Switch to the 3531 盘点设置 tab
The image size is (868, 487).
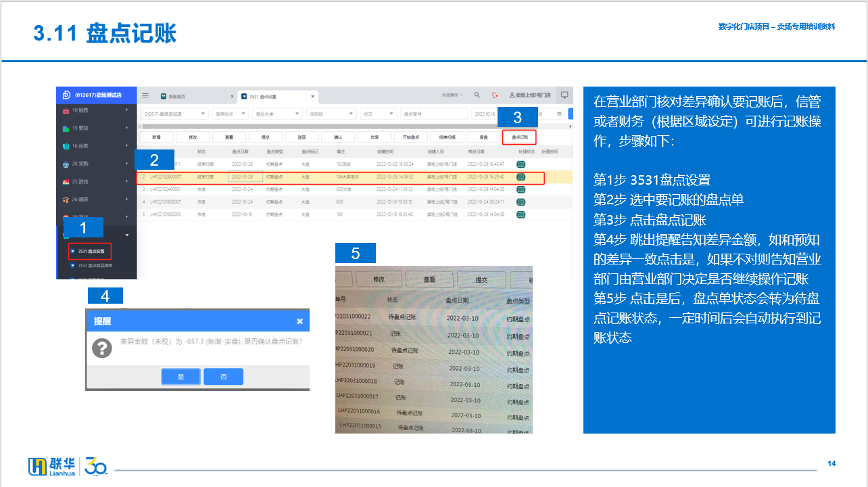coord(277,96)
